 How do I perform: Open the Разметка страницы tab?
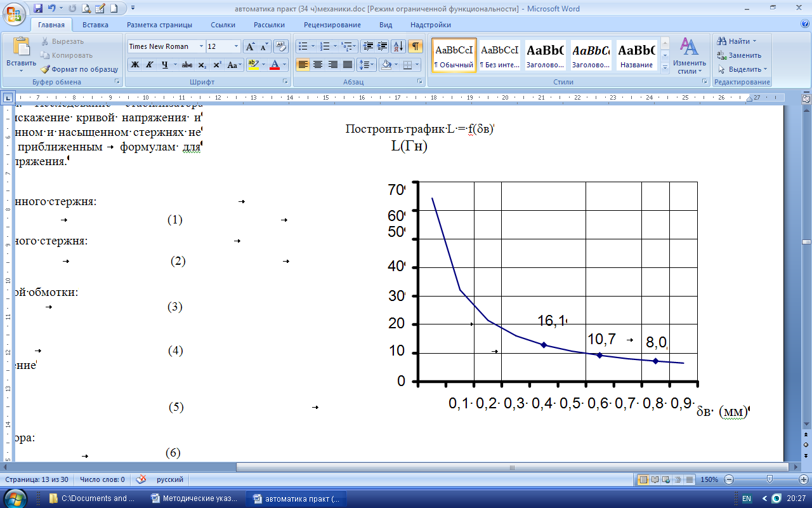pos(159,25)
